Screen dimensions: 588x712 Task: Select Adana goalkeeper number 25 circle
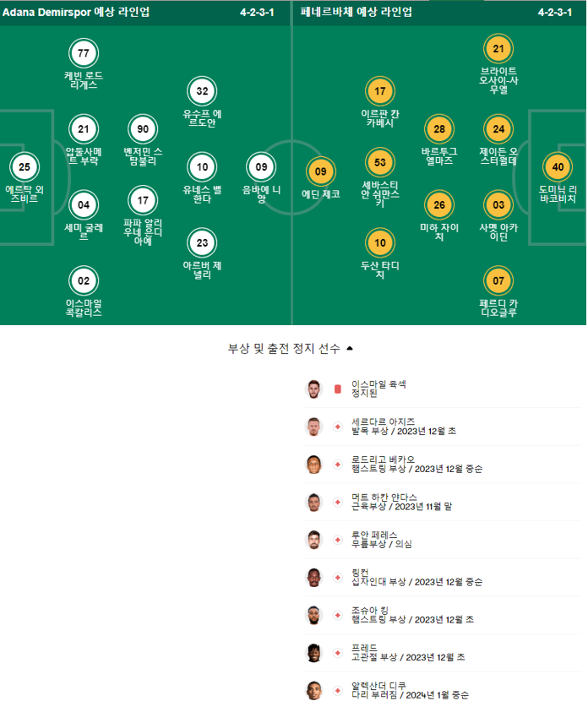point(24,167)
